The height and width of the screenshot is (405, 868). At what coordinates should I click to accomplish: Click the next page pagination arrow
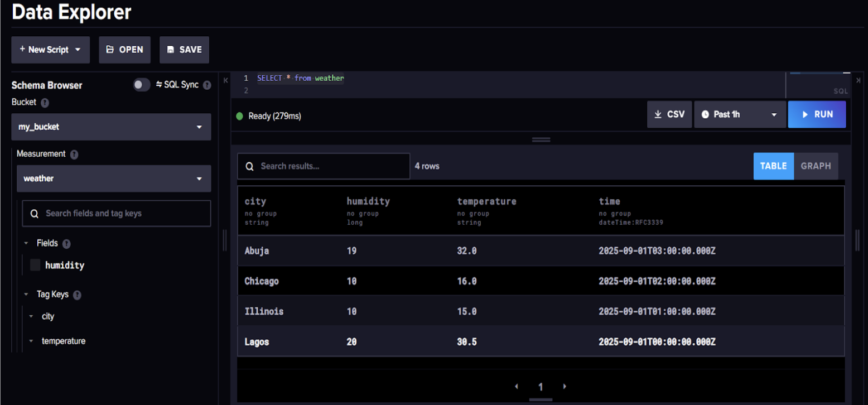565,385
